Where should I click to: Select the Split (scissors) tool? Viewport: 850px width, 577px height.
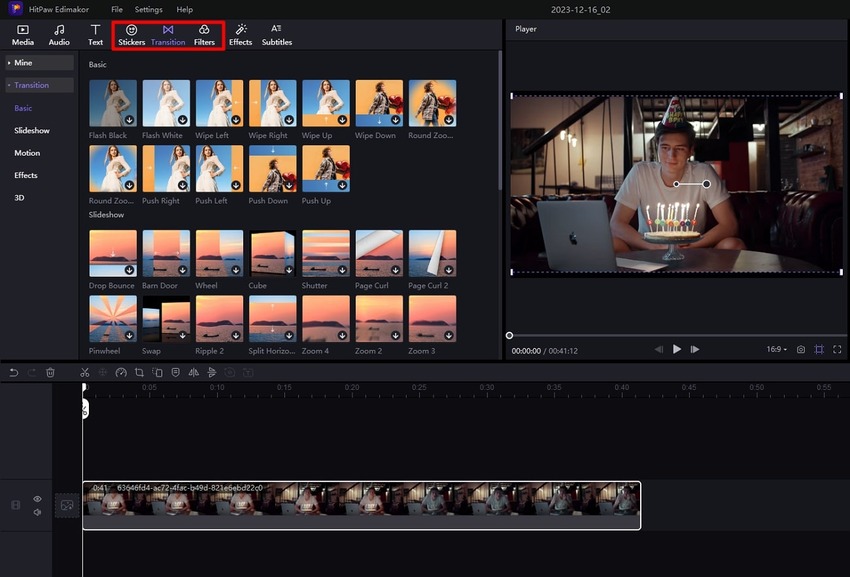click(84, 371)
